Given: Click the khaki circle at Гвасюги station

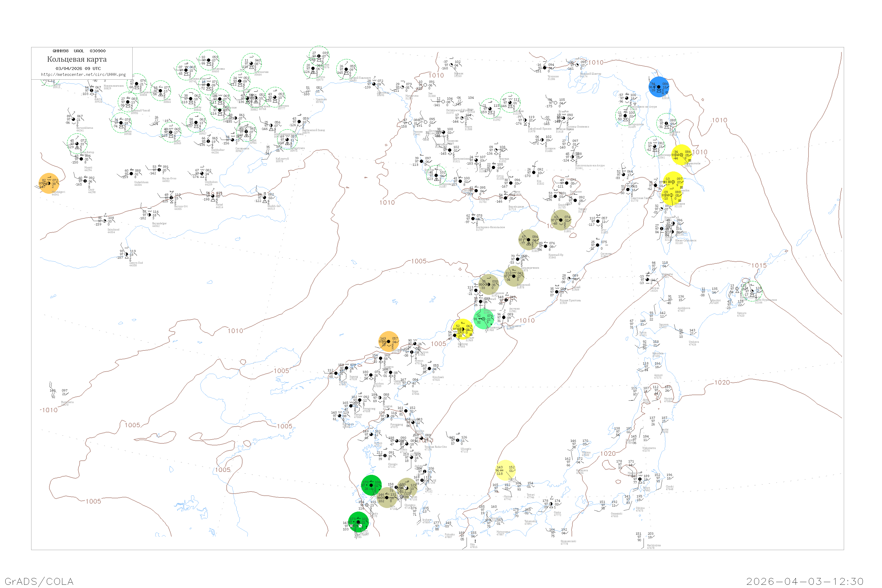Looking at the screenshot, I should 561,220.
